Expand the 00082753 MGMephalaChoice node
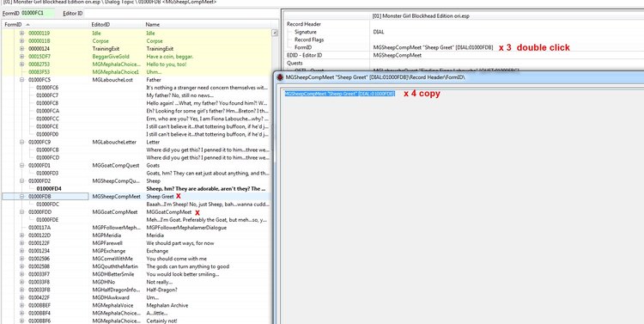Screen dimensions: 644x324 [x=21, y=64]
